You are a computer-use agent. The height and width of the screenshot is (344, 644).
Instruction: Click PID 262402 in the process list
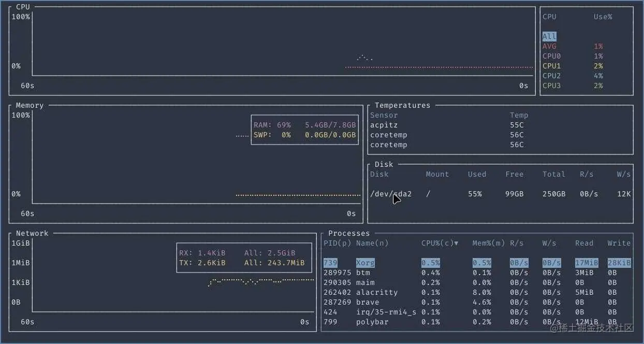click(338, 292)
